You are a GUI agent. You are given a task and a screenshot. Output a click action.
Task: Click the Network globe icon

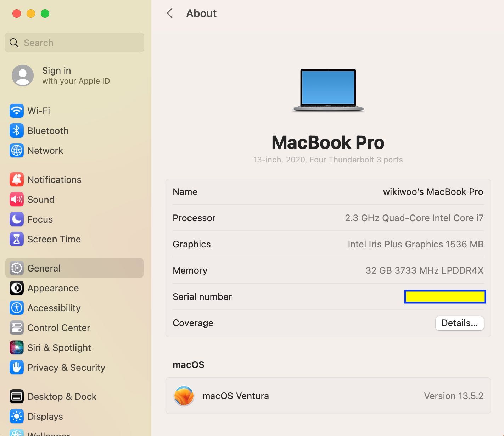click(x=17, y=151)
